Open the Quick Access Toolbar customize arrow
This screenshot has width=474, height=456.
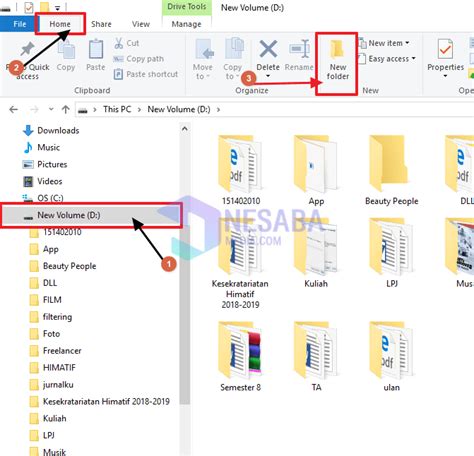point(57,8)
